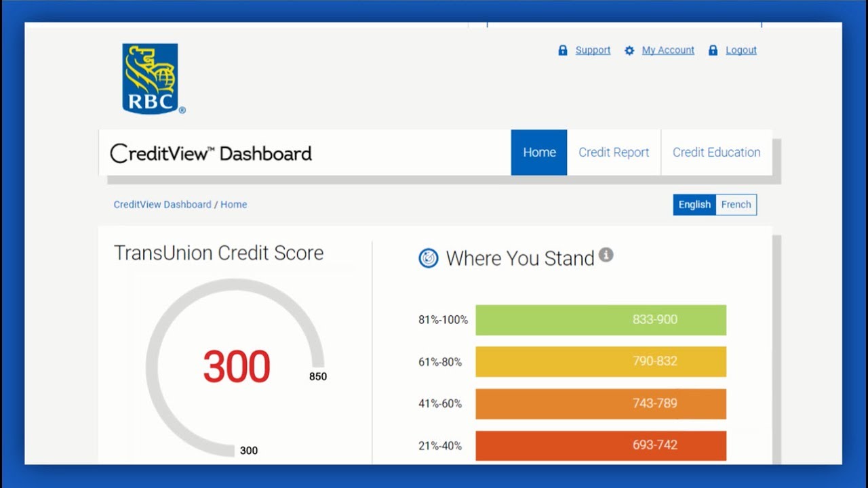The height and width of the screenshot is (488, 868).
Task: Click the Where You Stand heading
Action: coord(520,258)
